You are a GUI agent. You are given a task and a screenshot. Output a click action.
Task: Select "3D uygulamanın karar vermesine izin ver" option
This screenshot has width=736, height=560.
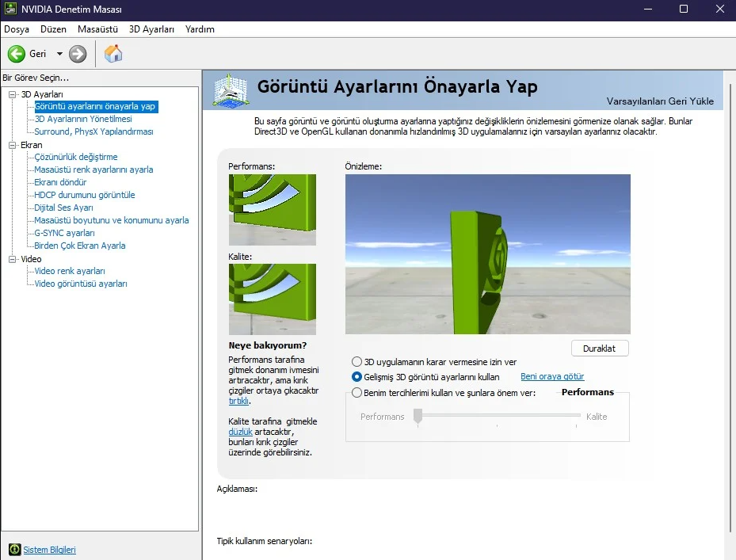pos(357,362)
